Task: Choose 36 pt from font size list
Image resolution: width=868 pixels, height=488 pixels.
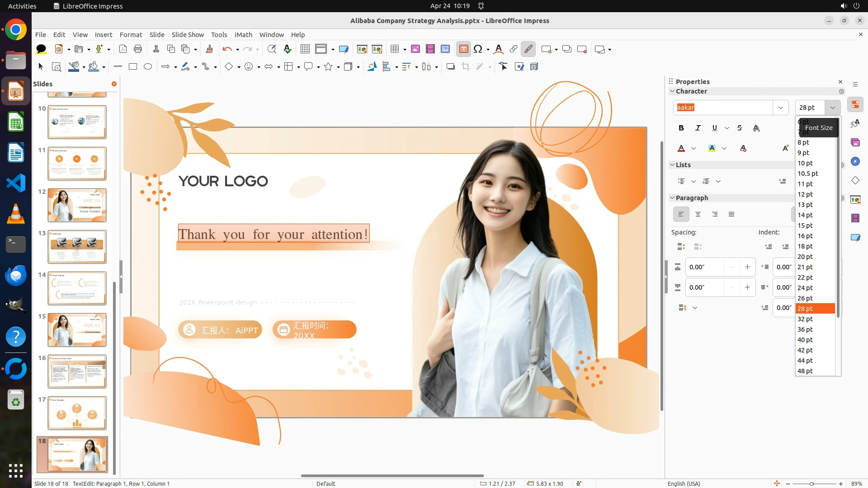Action: pos(805,329)
